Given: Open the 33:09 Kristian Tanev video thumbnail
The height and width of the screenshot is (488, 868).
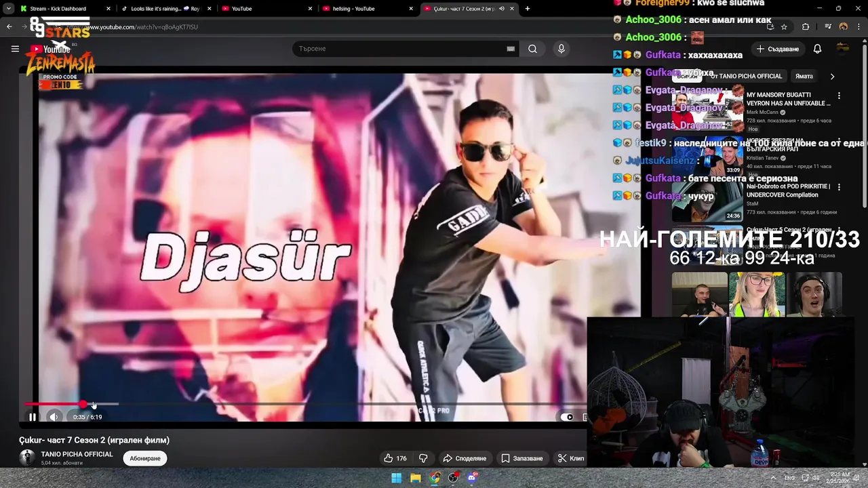Looking at the screenshot, I should point(707,155).
